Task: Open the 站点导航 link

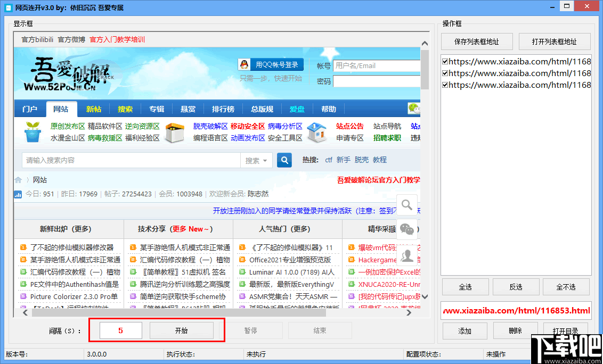Action: (387, 126)
